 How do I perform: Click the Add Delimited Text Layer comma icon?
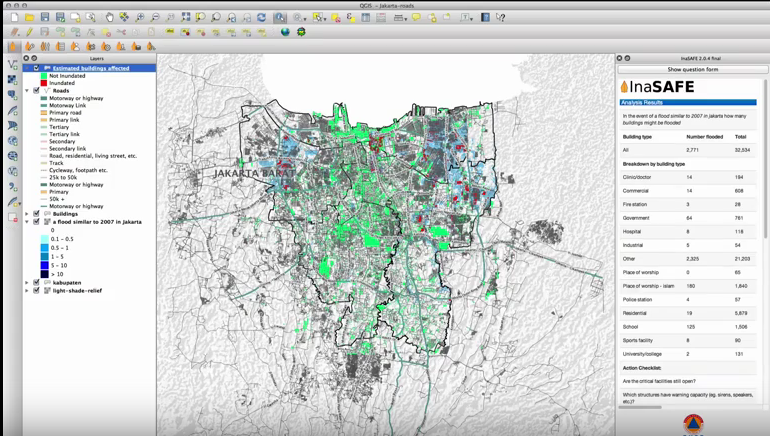tap(13, 187)
